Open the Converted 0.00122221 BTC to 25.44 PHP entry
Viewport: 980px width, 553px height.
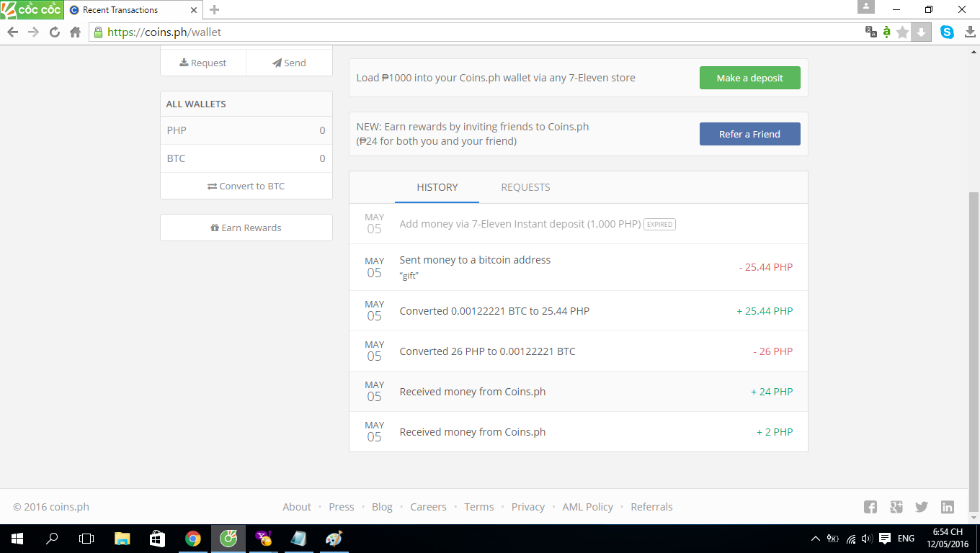tap(579, 311)
